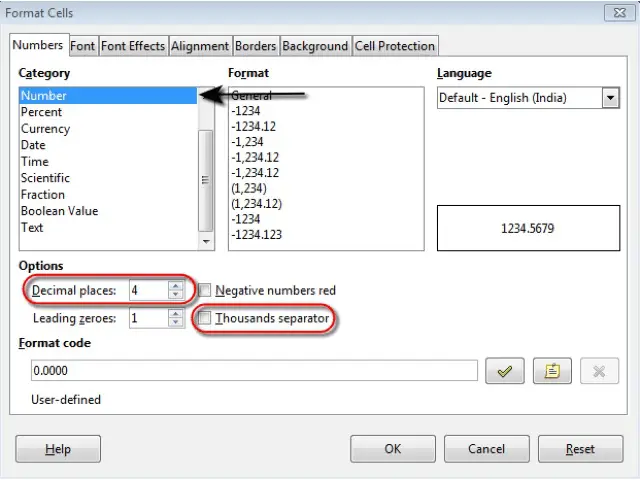Decrease Leading zeroes with down arrow
The width and height of the screenshot is (640, 480).
pyautogui.click(x=176, y=324)
